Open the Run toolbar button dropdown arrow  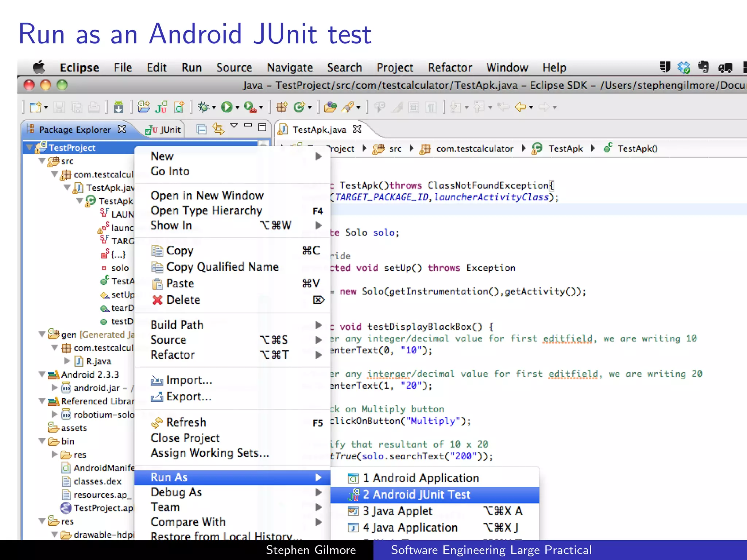coord(237,108)
